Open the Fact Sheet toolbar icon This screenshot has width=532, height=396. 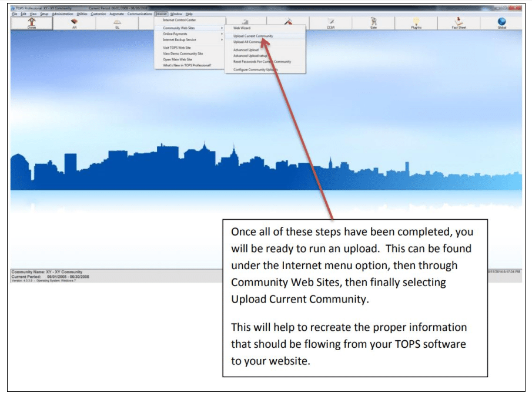point(459,23)
